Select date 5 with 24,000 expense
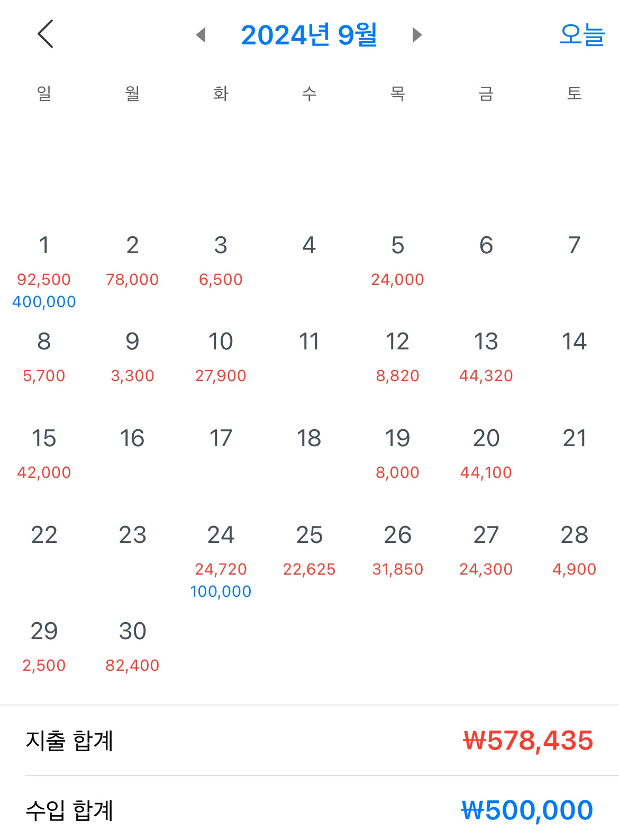Screen dimensions: 619x840 pyautogui.click(x=397, y=259)
